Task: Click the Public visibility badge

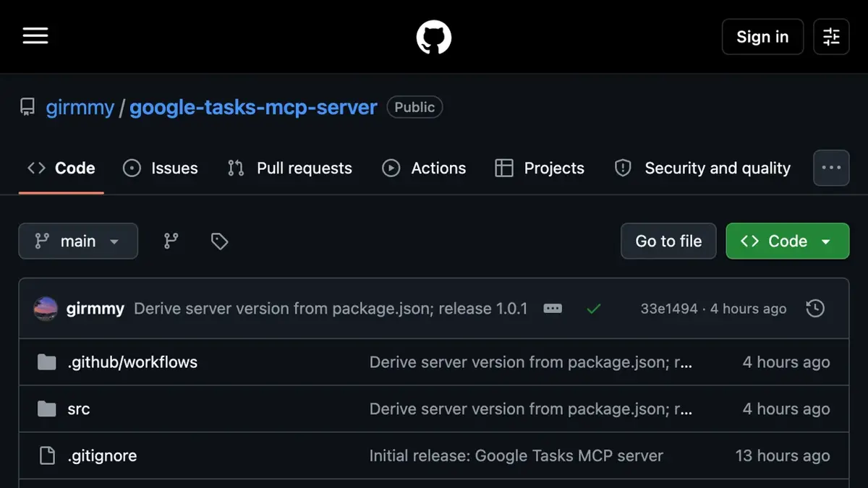Action: click(x=414, y=107)
